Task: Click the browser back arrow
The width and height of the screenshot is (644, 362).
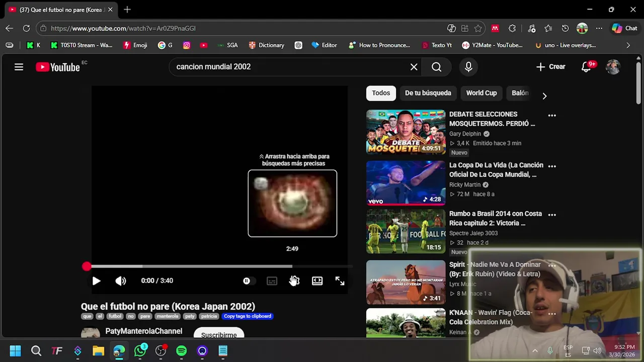Action: tap(10, 28)
